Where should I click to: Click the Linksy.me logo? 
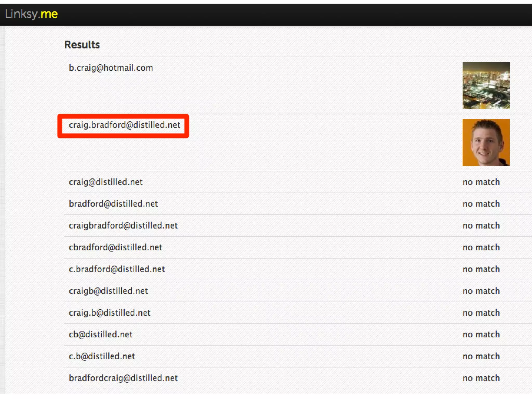[31, 14]
